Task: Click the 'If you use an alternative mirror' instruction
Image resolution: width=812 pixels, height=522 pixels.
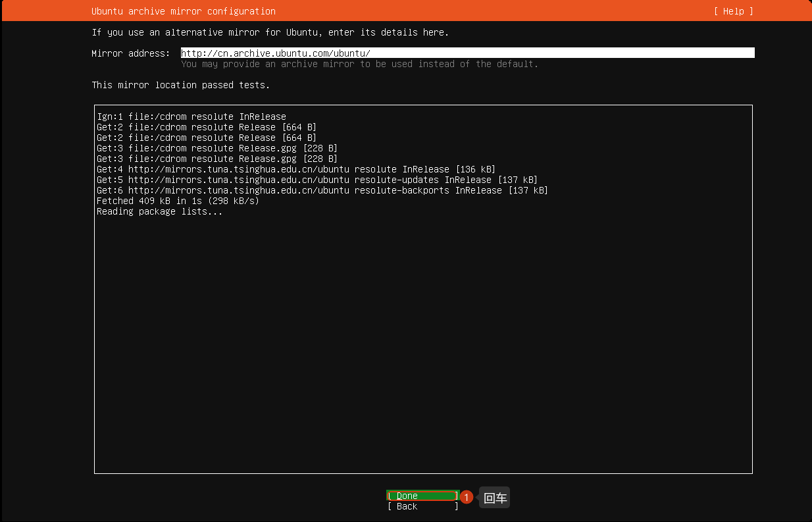Action: 270,32
